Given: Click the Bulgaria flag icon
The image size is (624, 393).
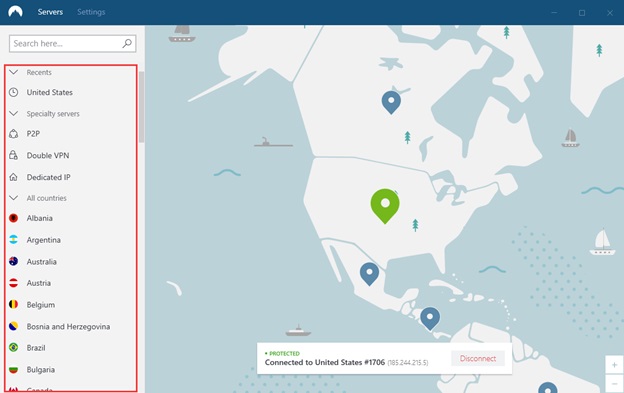Looking at the screenshot, I should click(x=14, y=370).
